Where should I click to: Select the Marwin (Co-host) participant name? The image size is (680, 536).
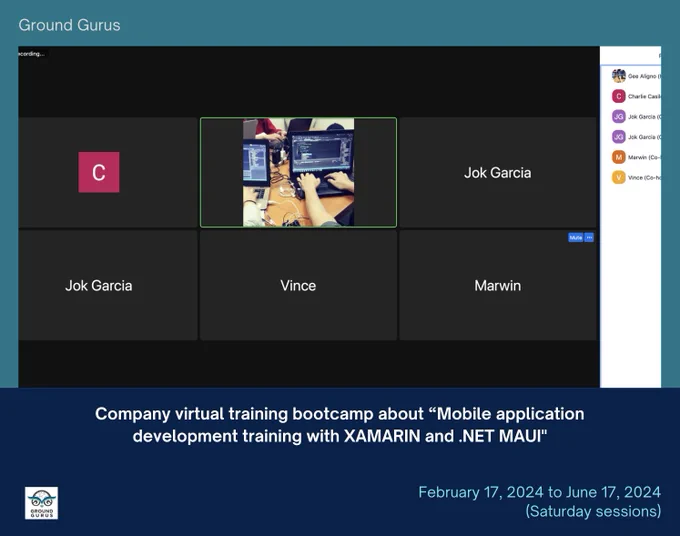click(644, 157)
